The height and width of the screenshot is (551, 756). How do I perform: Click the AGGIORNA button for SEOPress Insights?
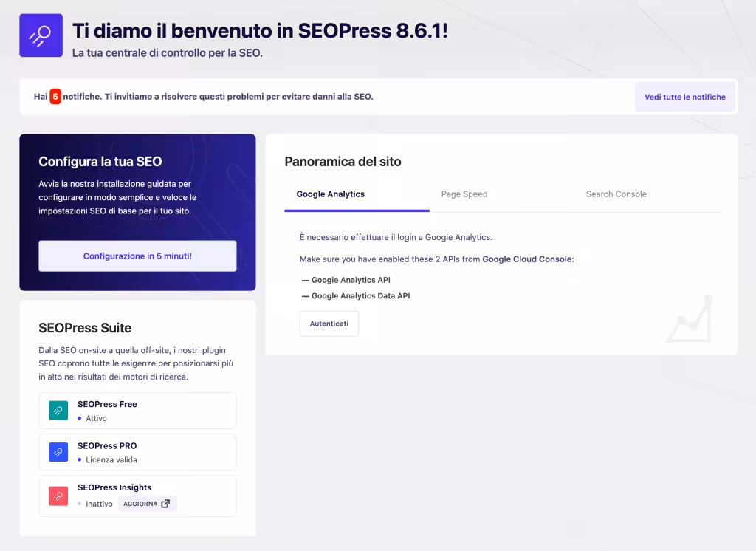click(x=142, y=503)
